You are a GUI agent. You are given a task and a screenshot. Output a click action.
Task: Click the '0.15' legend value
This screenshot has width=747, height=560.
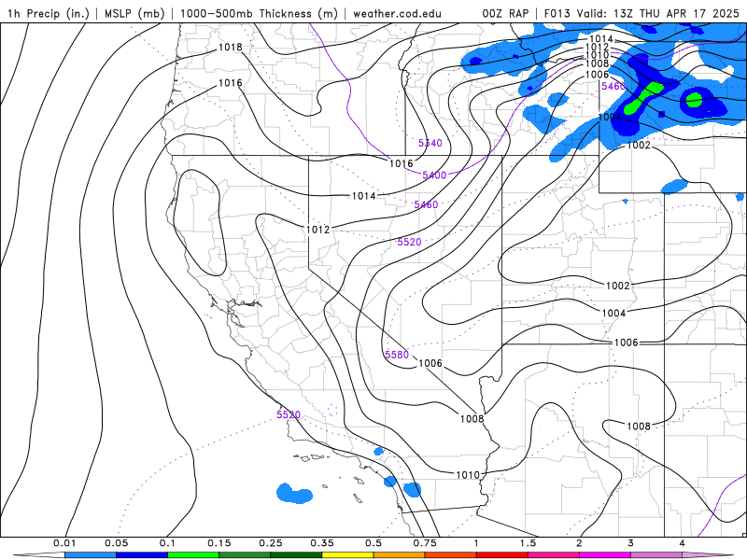[x=219, y=543]
